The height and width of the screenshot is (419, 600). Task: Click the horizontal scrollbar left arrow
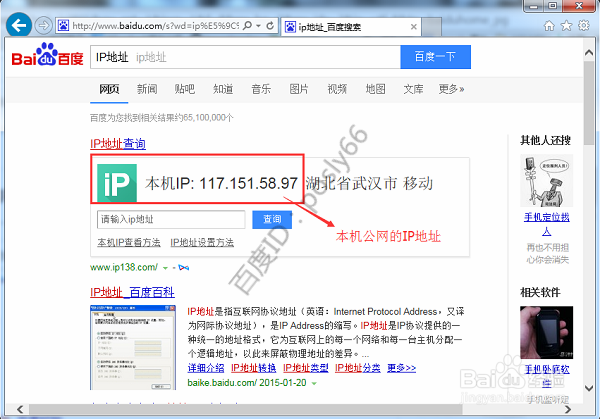pyautogui.click(x=20, y=409)
